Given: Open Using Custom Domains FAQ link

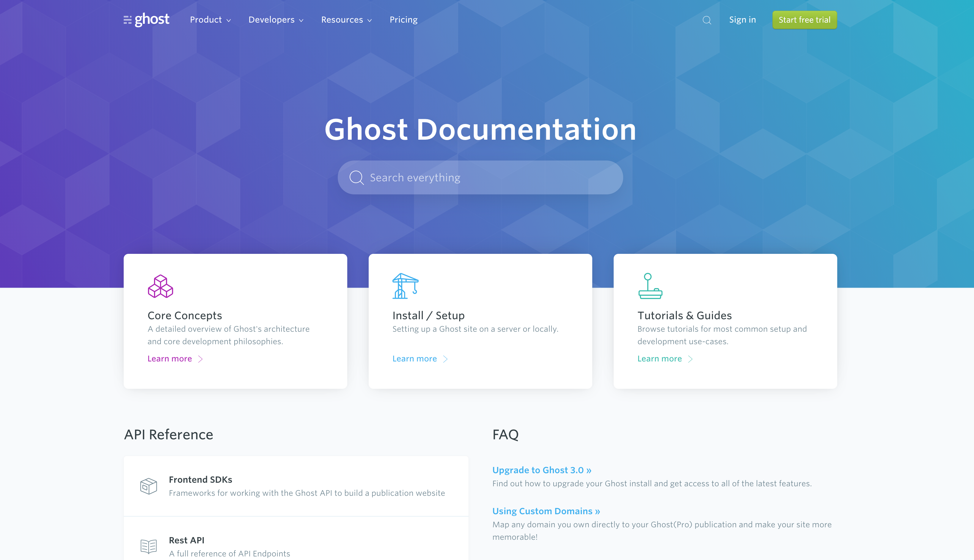Looking at the screenshot, I should click(x=546, y=511).
